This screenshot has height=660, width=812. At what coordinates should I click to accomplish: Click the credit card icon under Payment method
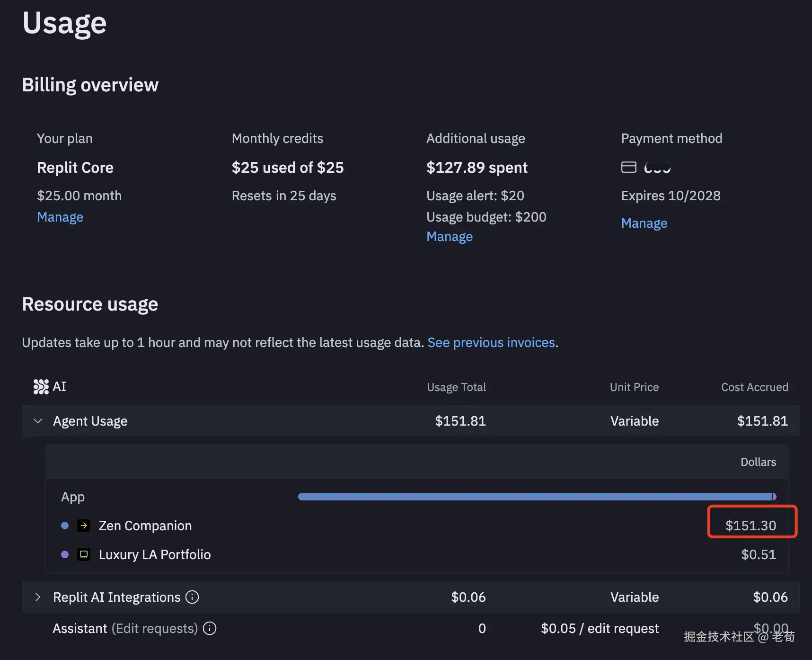pos(628,167)
